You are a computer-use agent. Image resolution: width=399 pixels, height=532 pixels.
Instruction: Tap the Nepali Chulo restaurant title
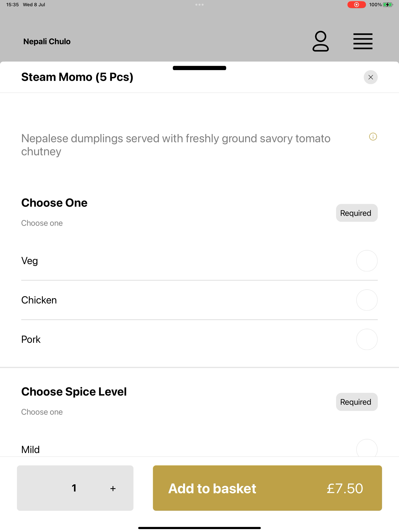coord(47,42)
